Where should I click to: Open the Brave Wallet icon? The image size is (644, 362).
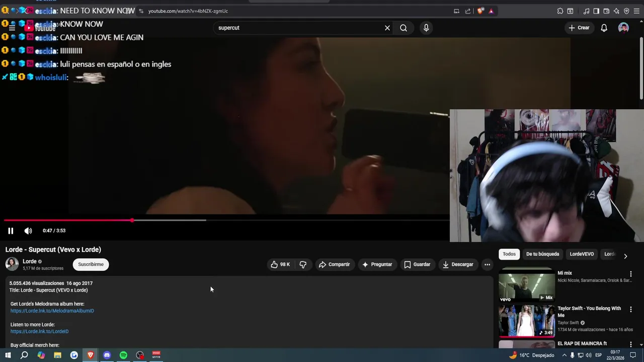(606, 11)
